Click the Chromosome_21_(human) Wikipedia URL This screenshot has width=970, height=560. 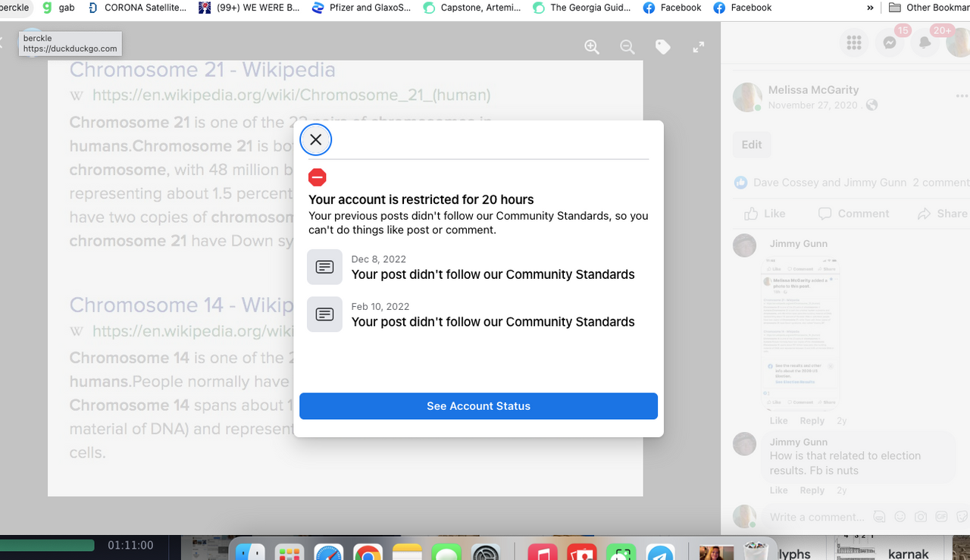(x=292, y=95)
